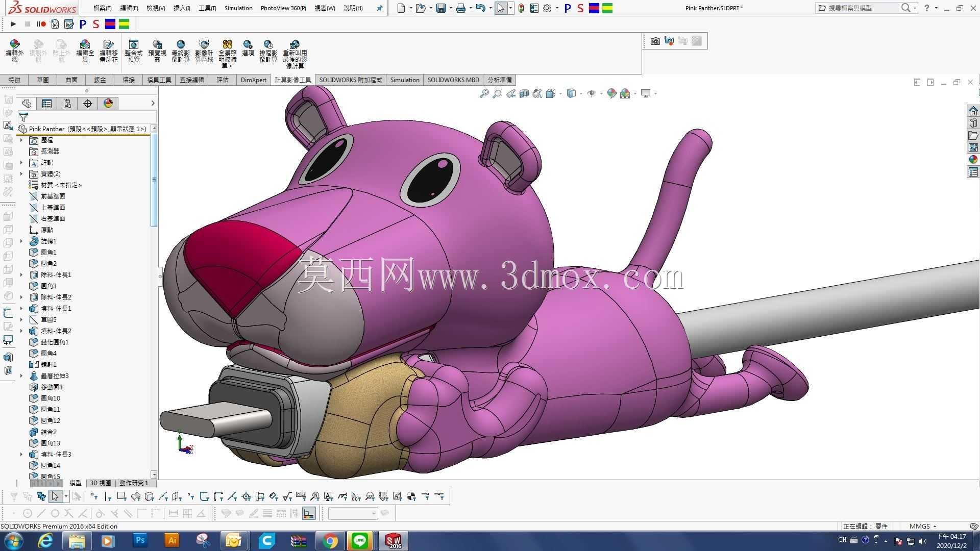Viewport: 980px width, 551px height.
Task: Toggle all selection filters funnel icon
Action: [x=14, y=496]
